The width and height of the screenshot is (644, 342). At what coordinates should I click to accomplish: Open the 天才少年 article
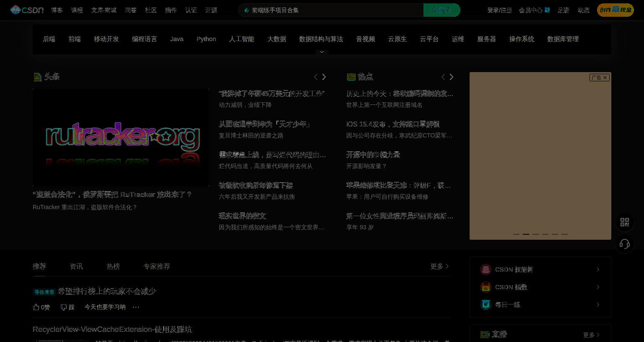click(x=265, y=124)
